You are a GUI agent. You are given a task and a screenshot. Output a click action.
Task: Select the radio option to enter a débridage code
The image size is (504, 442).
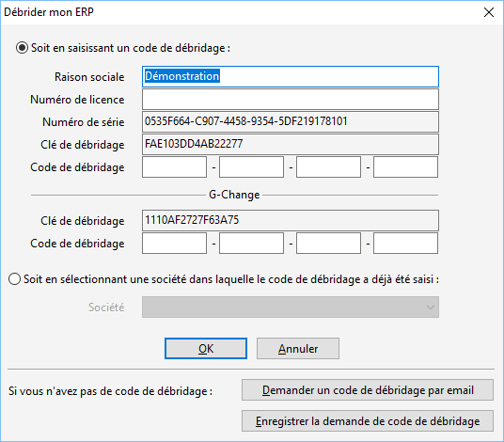22,48
